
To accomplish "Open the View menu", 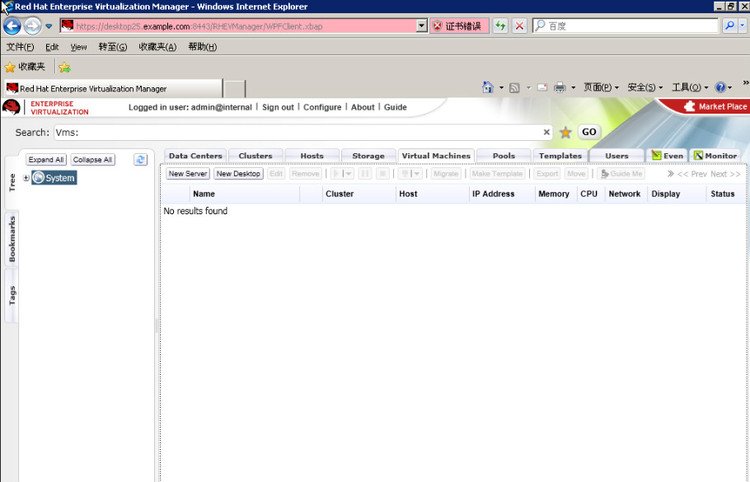I will pos(79,47).
